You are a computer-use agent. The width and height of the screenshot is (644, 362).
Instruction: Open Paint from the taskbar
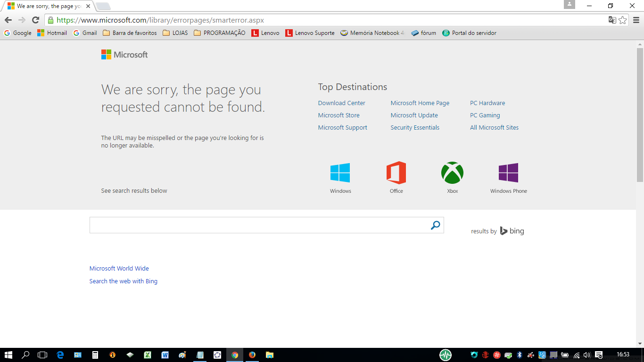pyautogui.click(x=182, y=355)
